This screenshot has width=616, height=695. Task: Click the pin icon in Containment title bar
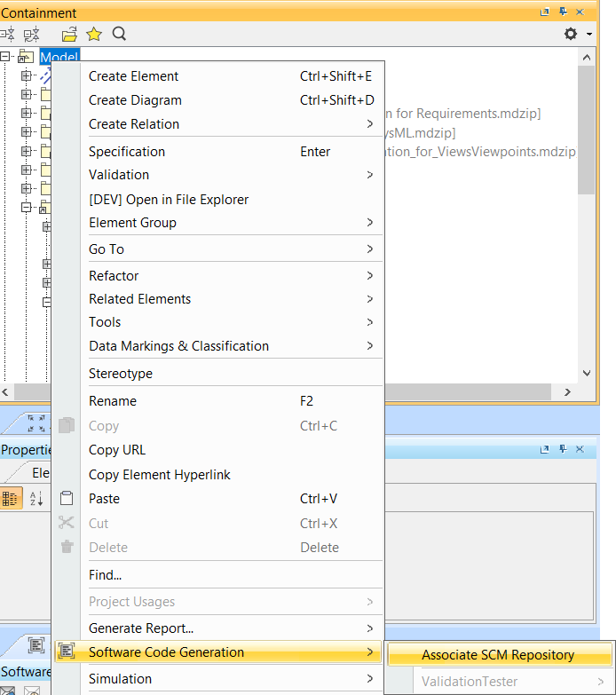tap(563, 12)
